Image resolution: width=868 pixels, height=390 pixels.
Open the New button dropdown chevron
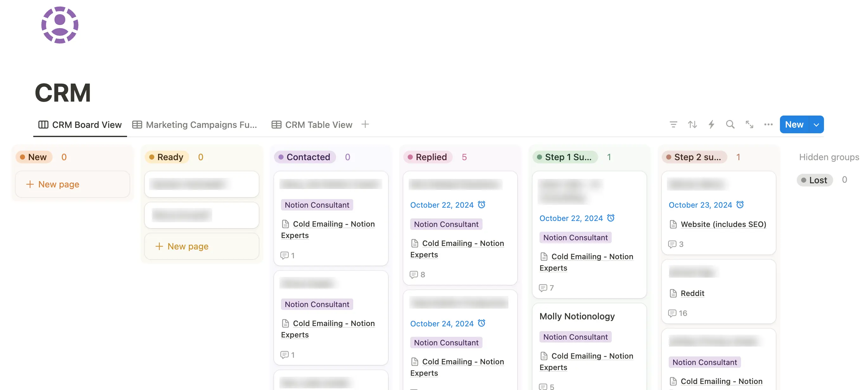tap(816, 124)
